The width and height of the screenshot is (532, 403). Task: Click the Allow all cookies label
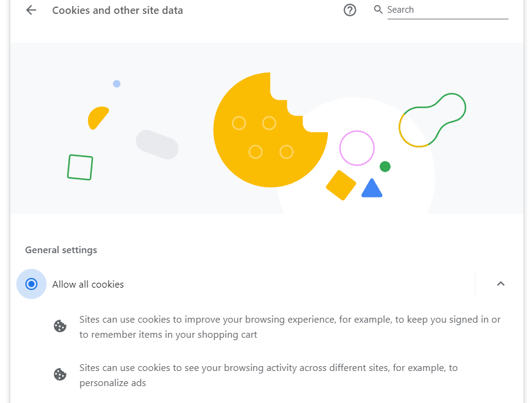pyautogui.click(x=88, y=284)
